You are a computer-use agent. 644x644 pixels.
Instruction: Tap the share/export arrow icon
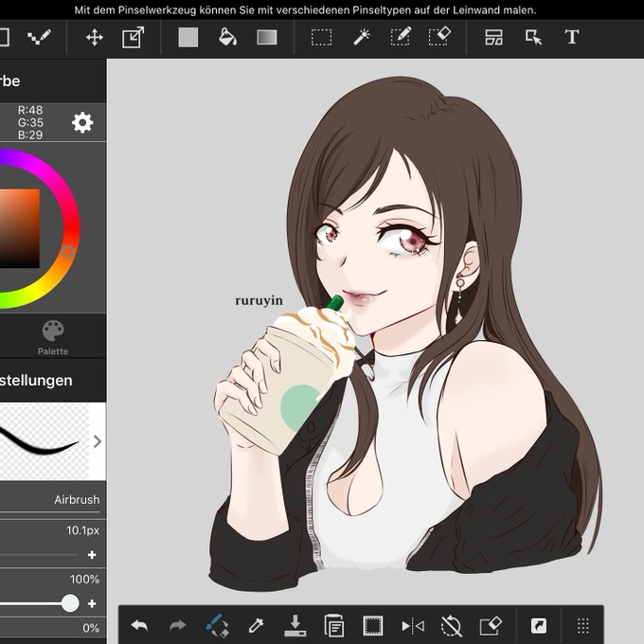pyautogui.click(x=539, y=626)
